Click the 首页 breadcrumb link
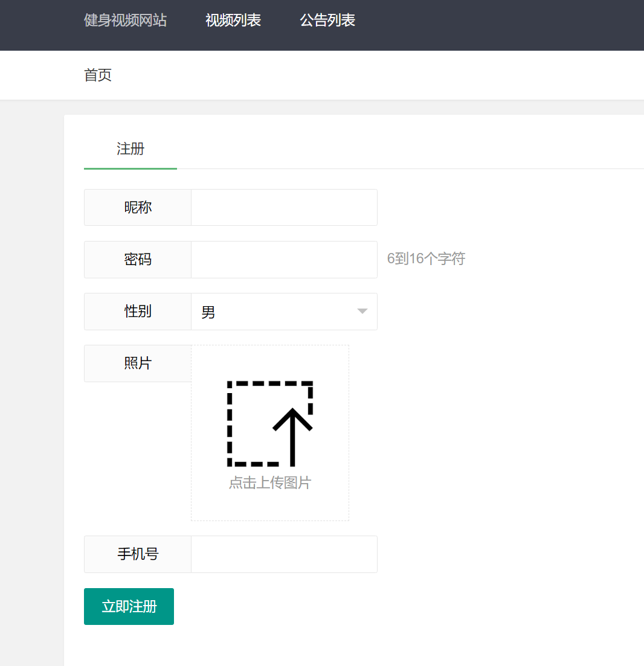The height and width of the screenshot is (666, 644). (x=97, y=75)
